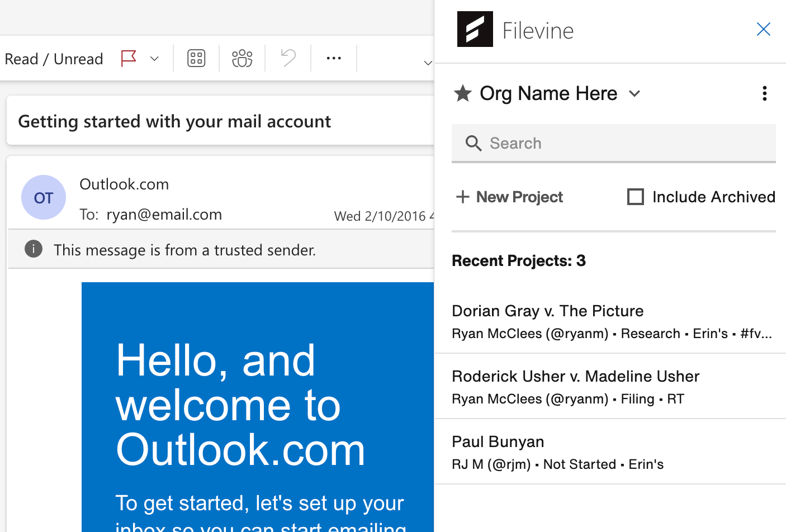Click recipient ryan@email.com
This screenshot has height=532, width=786.
(164, 215)
